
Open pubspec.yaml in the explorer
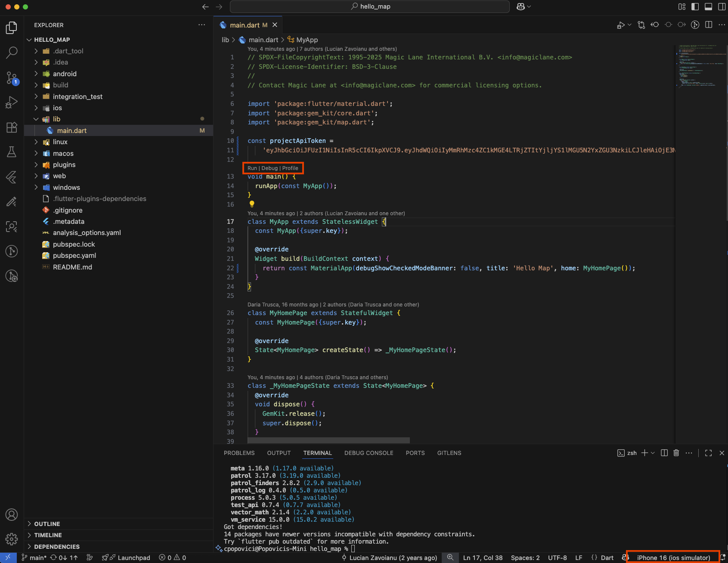coord(74,256)
